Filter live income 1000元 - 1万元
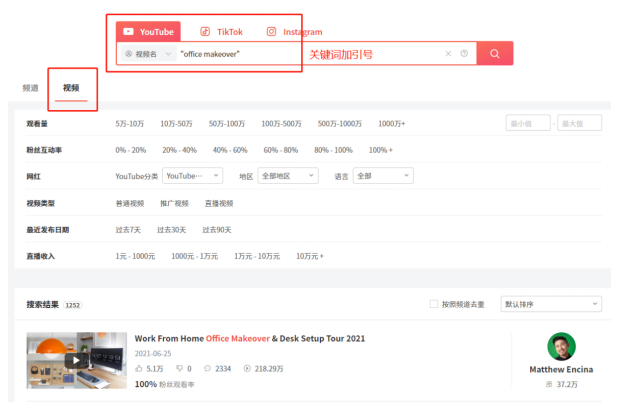 (x=194, y=256)
